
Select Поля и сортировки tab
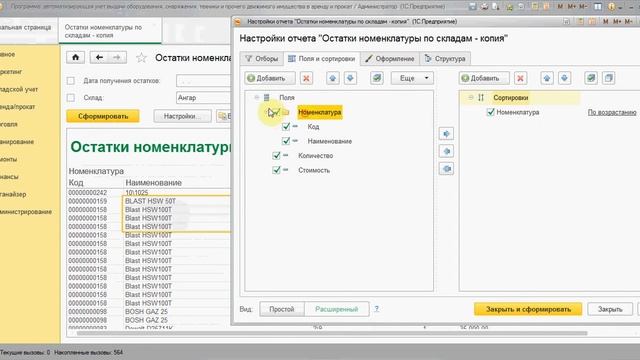click(x=322, y=59)
